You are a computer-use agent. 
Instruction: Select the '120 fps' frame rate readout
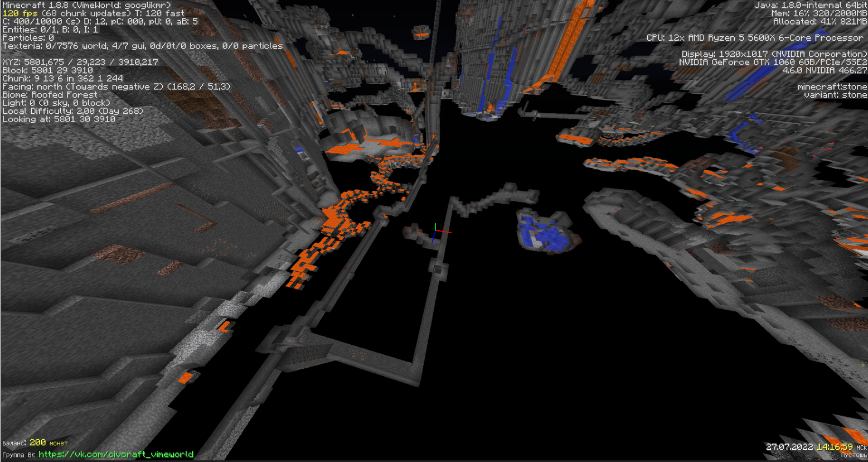(x=20, y=13)
